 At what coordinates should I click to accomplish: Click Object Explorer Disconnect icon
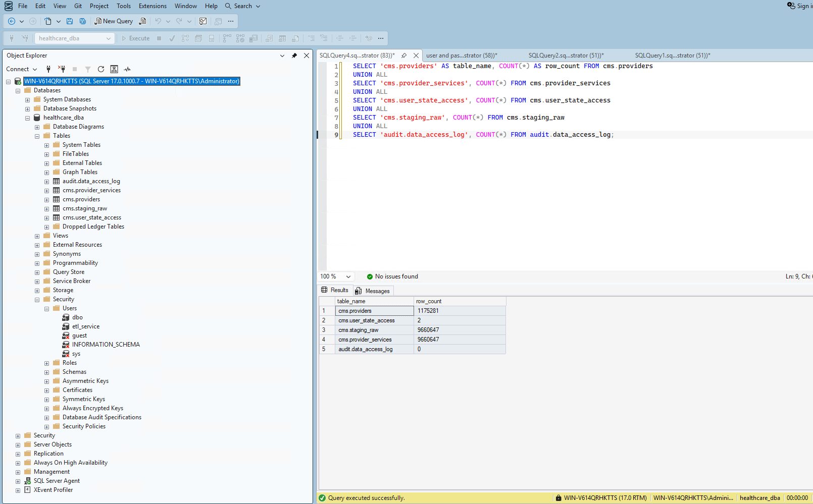[x=62, y=69]
